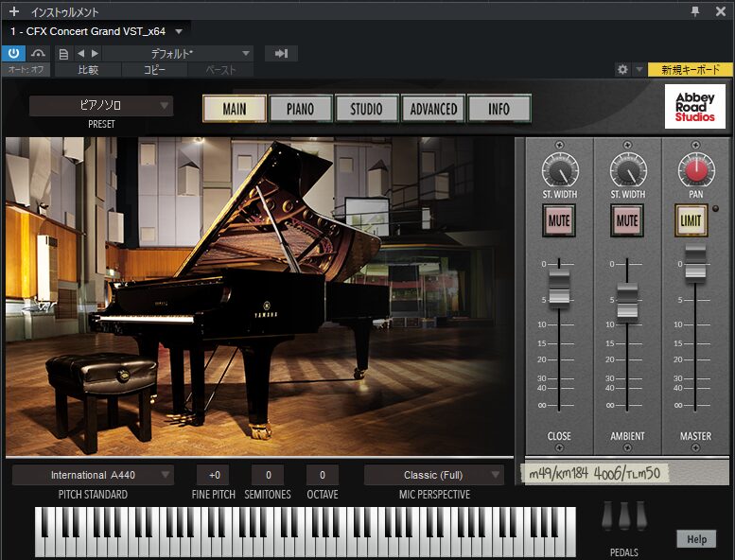
Task: Open the International A440 pitch dropdown
Action: (93, 475)
